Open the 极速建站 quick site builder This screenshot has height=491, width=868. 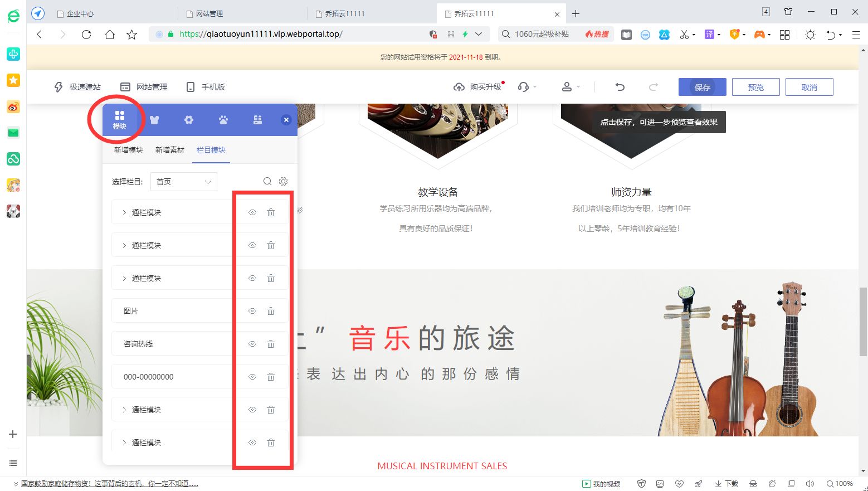click(77, 87)
